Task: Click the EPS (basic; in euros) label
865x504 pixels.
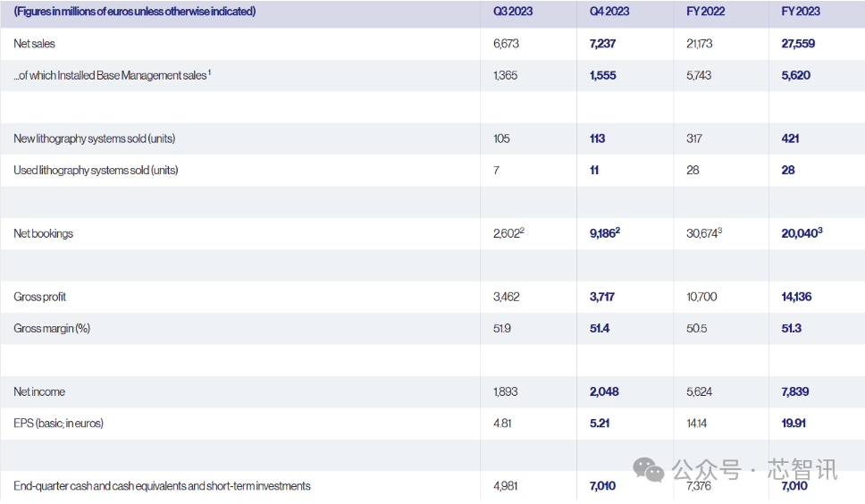Action: pyautogui.click(x=58, y=424)
